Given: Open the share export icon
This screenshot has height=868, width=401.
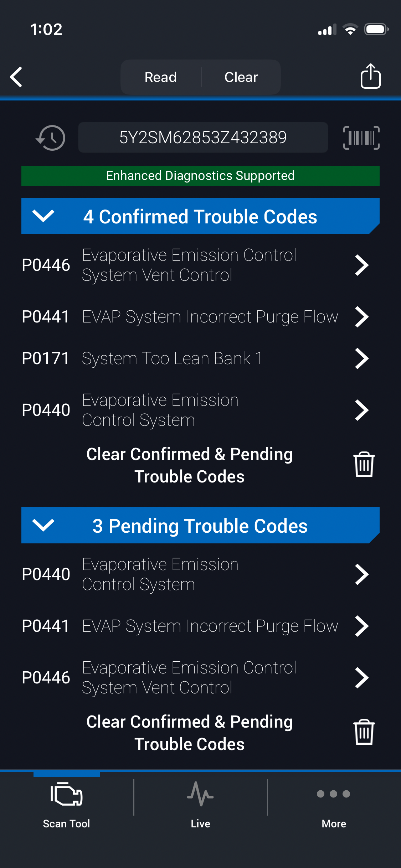Looking at the screenshot, I should 370,76.
